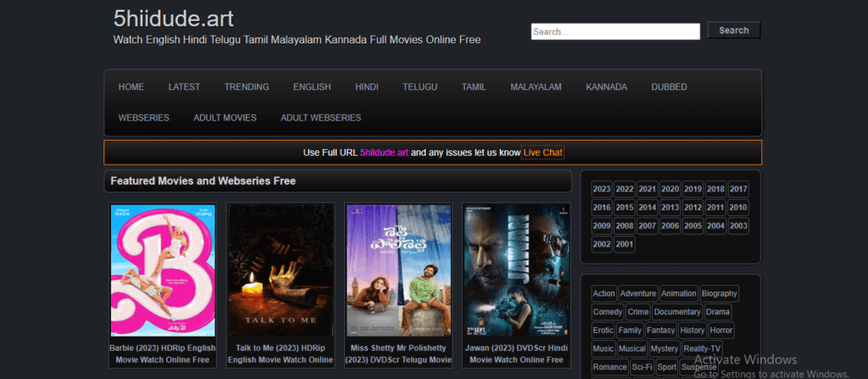Choose the 2001 year filter
This screenshot has height=379, width=868.
(x=625, y=244)
